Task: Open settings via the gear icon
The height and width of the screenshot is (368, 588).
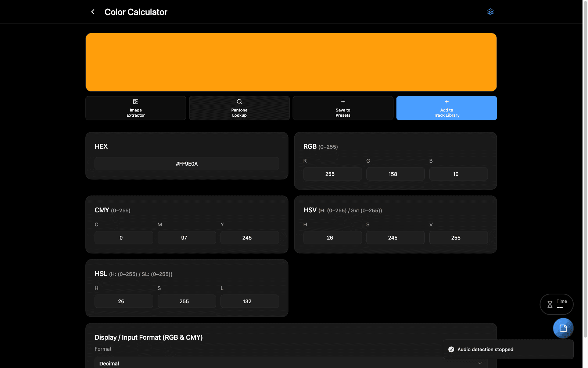Action: click(490, 12)
